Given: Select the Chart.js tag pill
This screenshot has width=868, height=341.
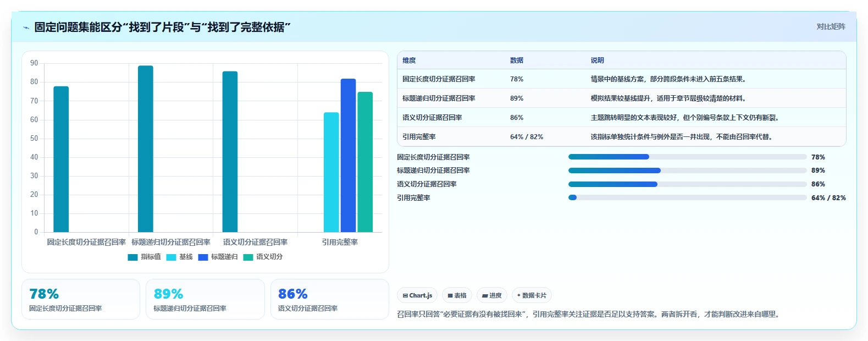Looking at the screenshot, I should (x=417, y=295).
